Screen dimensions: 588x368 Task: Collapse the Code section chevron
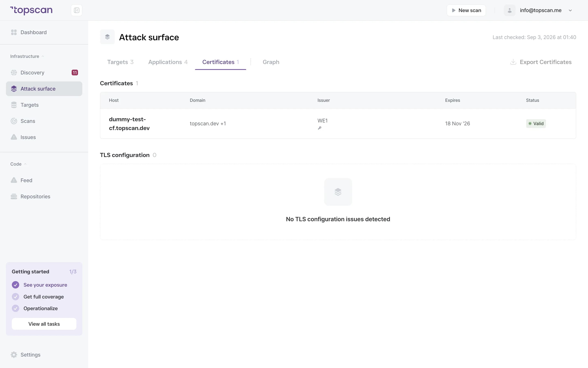[25, 164]
